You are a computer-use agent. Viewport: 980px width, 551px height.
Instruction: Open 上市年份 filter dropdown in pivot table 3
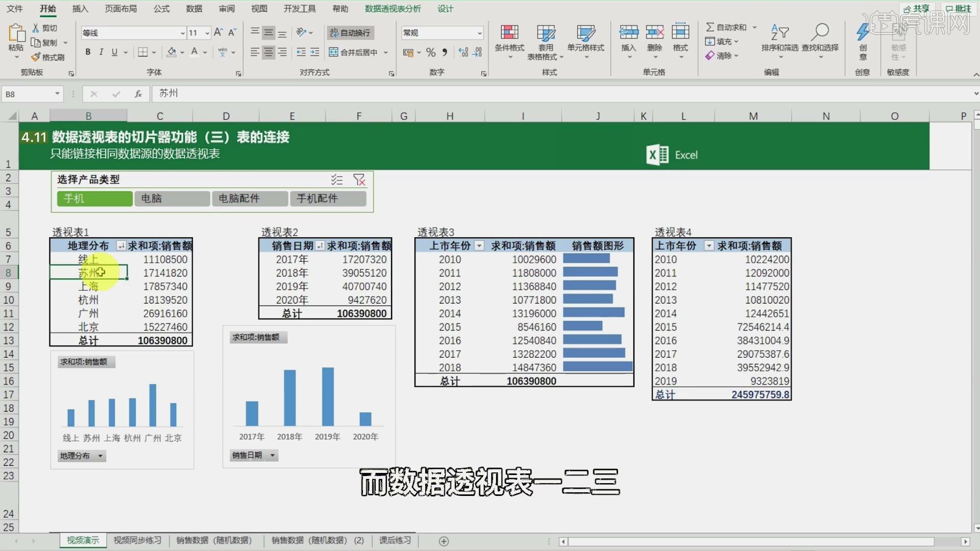click(x=479, y=246)
